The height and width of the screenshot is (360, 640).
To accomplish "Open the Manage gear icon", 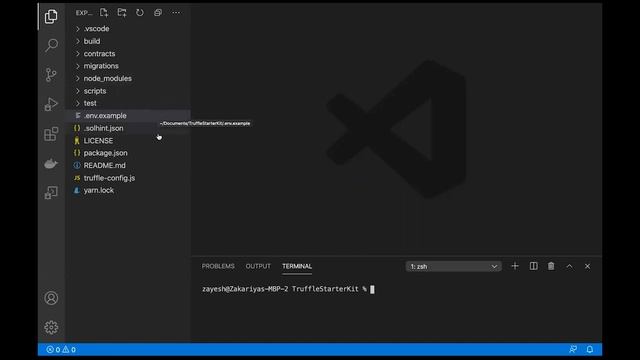I will click(51, 327).
